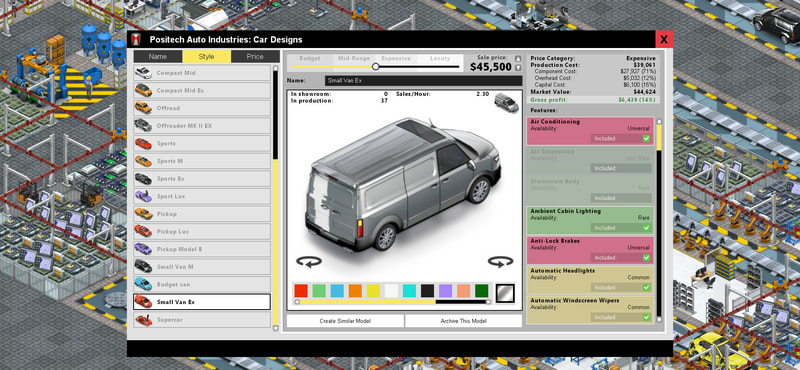Click Archive This Model button
The width and height of the screenshot is (800, 370).
pyautogui.click(x=464, y=321)
